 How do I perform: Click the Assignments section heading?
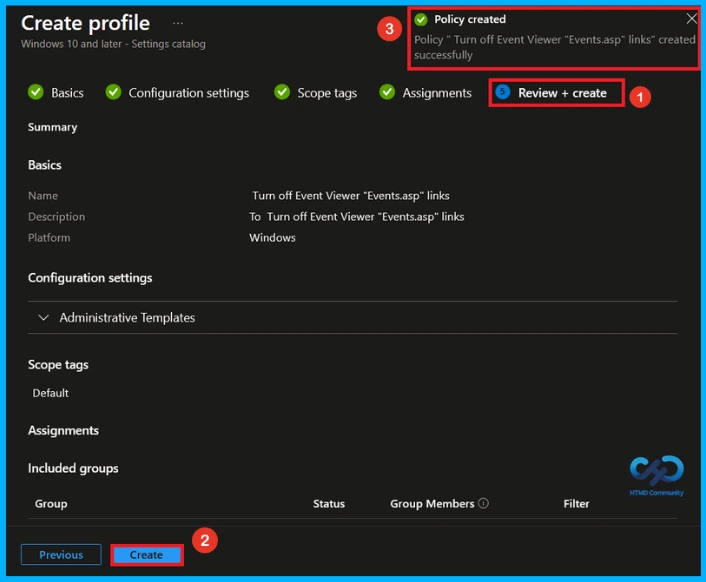63,431
